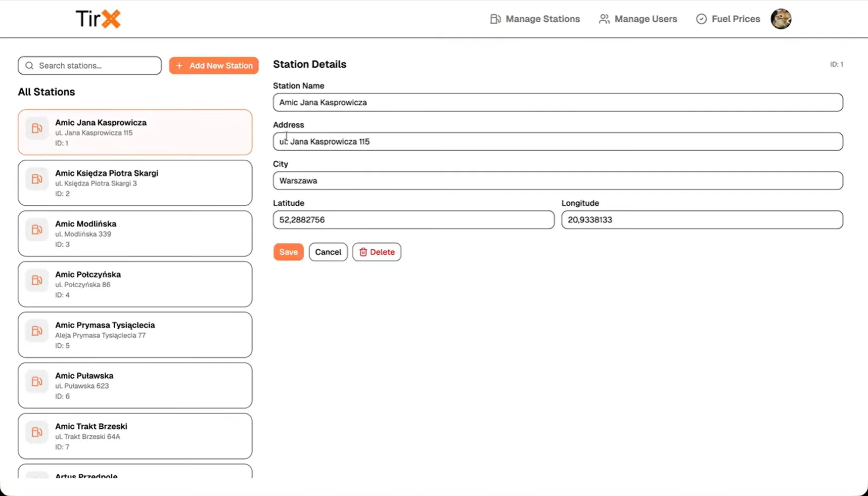Click the fuel icon on Amic Jana Kasprowicza card
The image size is (868, 496).
(x=37, y=128)
